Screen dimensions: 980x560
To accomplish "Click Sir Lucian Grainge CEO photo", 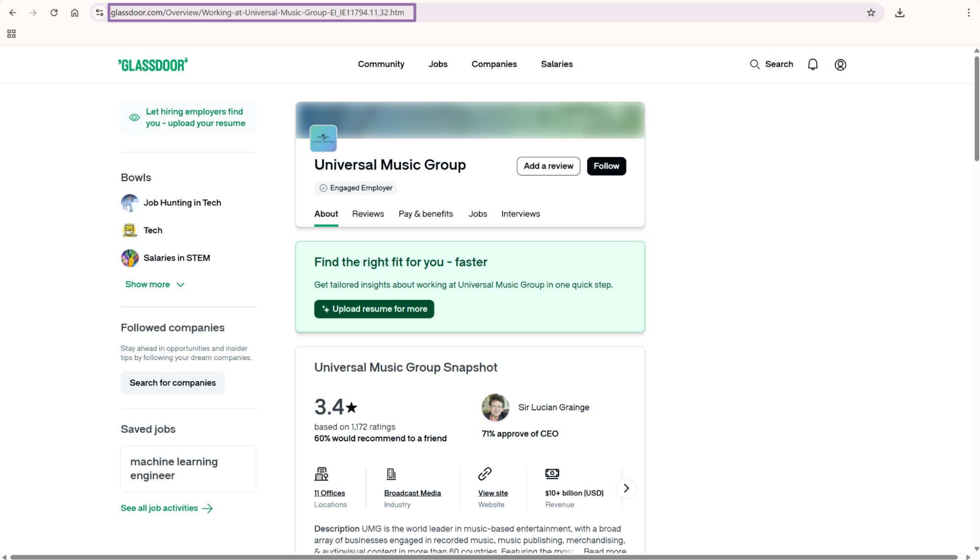I will coord(496,408).
